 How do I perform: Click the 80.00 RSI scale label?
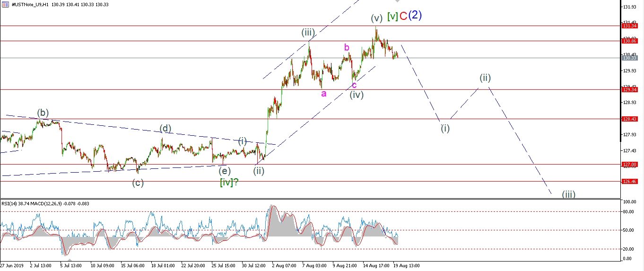[x=629, y=212]
